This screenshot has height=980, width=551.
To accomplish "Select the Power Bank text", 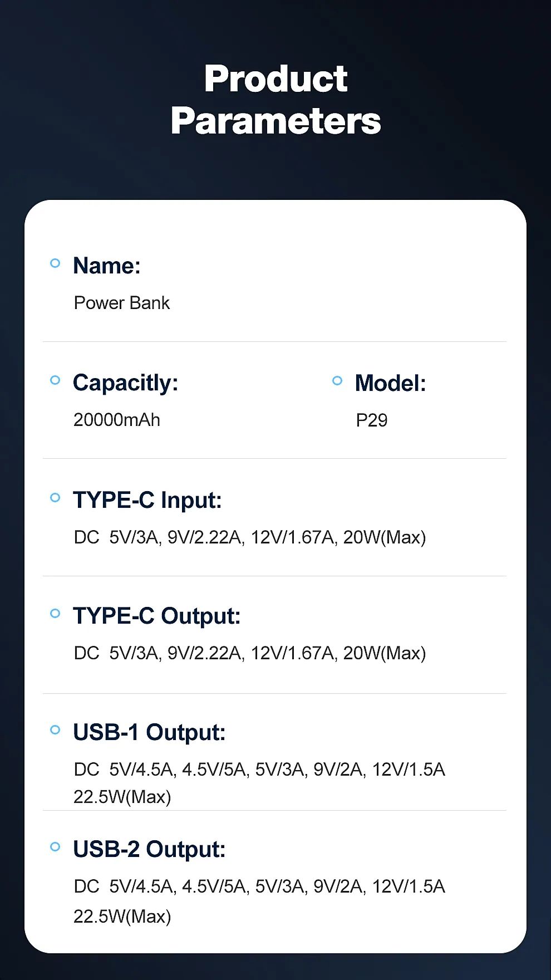I will [x=122, y=303].
